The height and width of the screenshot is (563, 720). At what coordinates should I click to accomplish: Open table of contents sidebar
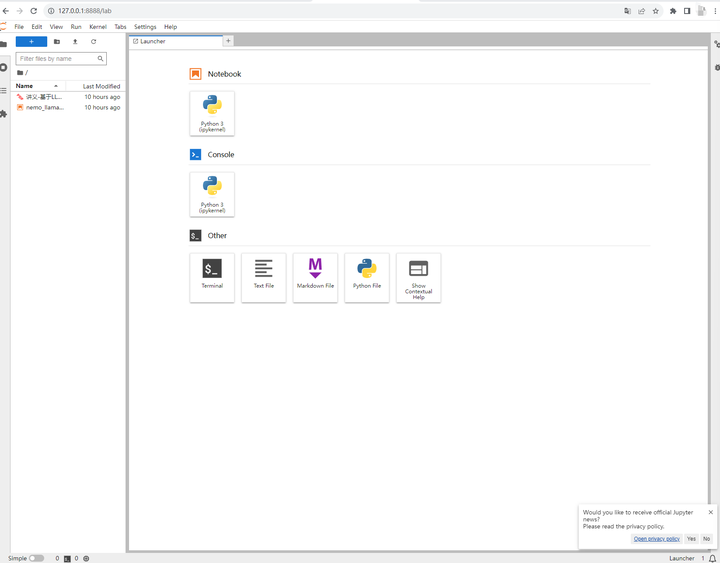(4, 90)
